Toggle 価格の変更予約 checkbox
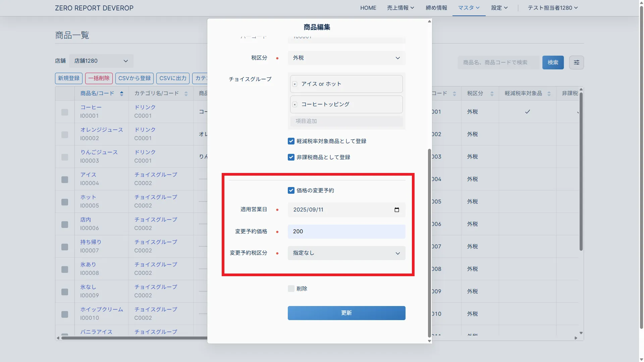 pyautogui.click(x=291, y=191)
